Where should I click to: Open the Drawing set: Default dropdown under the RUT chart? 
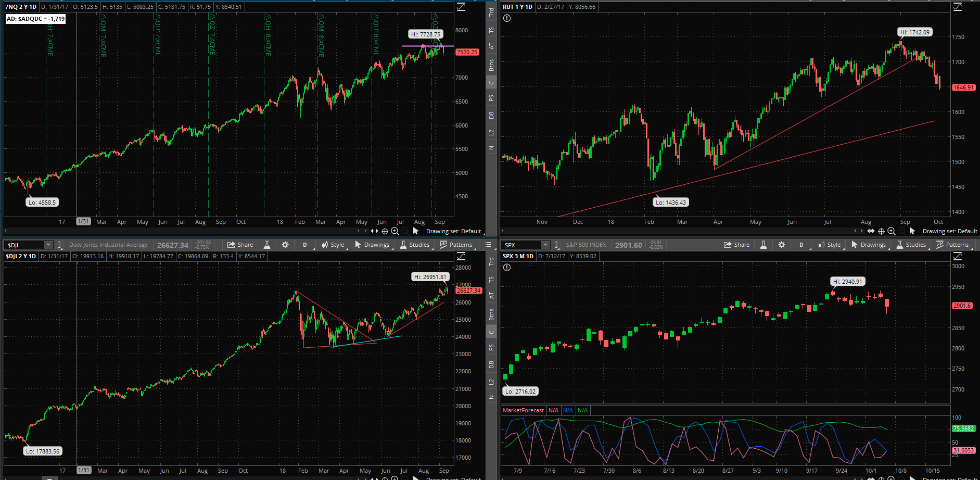point(950,231)
